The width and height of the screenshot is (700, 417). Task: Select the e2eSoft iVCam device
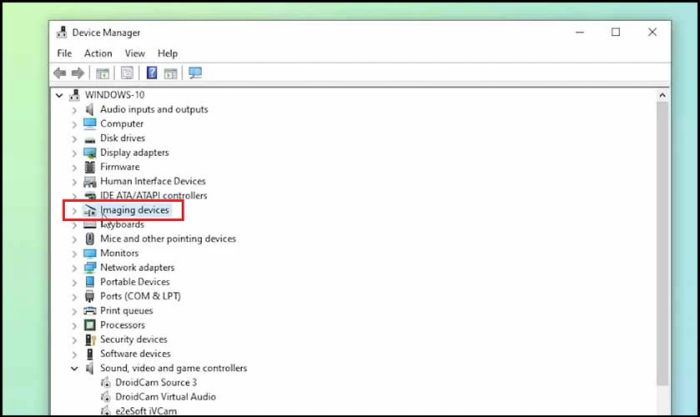pyautogui.click(x=146, y=411)
